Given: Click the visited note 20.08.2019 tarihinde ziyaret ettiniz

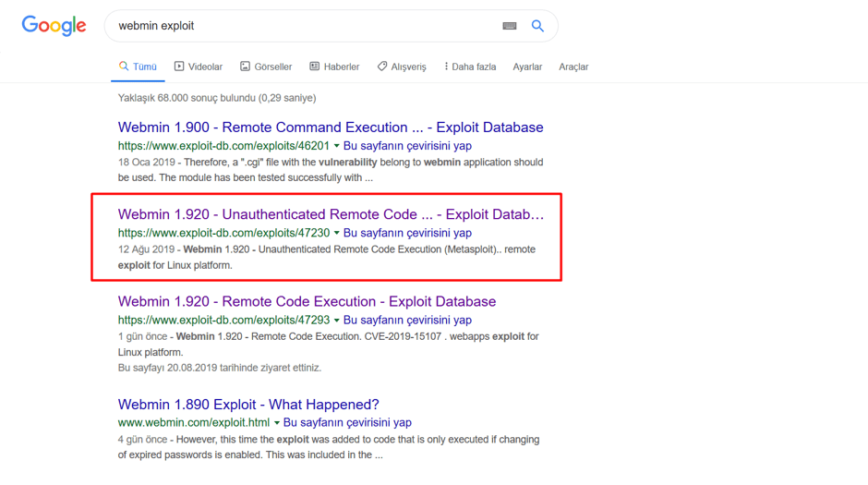Looking at the screenshot, I should [x=219, y=368].
